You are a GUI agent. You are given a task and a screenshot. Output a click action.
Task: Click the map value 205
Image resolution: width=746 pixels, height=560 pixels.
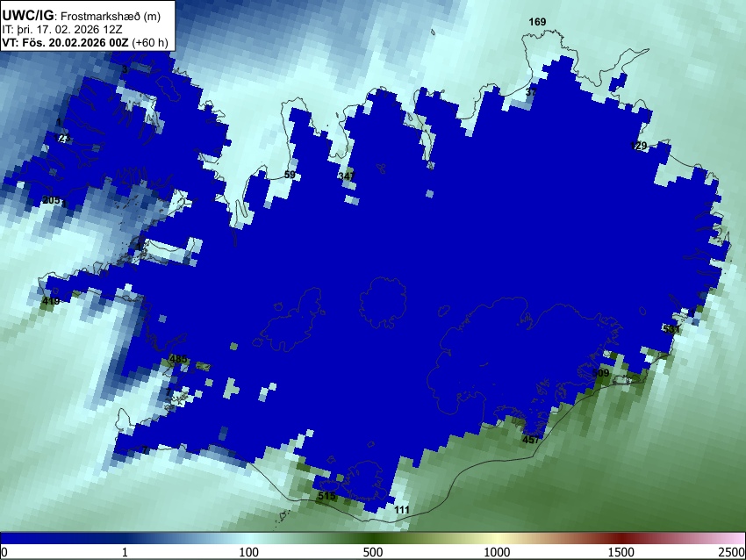(x=52, y=200)
